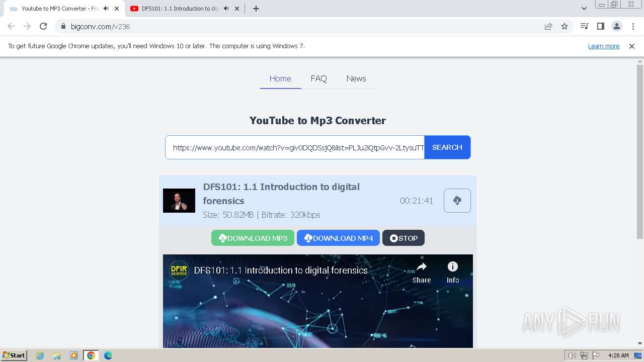Viewport: 644px width, 362px height.
Task: Show embedded video Info
Action: [453, 273]
